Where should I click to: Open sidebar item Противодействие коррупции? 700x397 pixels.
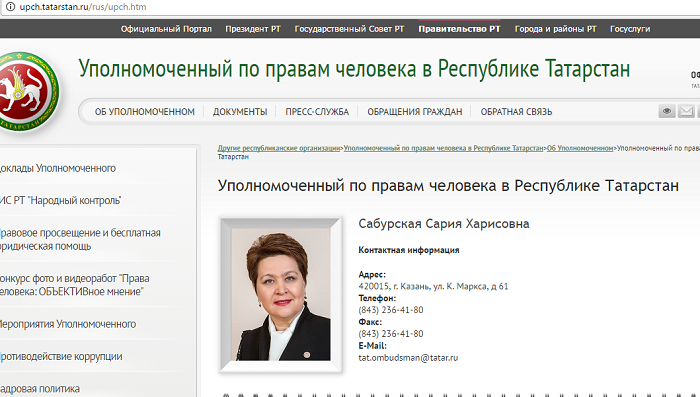click(60, 356)
